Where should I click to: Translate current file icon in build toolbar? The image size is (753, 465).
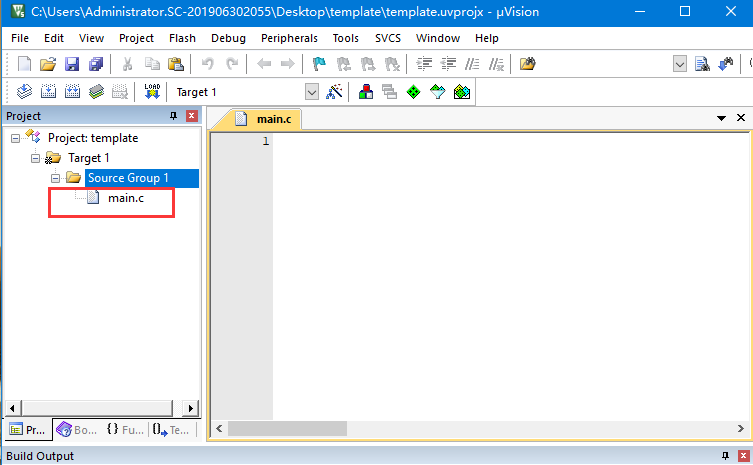(24, 91)
